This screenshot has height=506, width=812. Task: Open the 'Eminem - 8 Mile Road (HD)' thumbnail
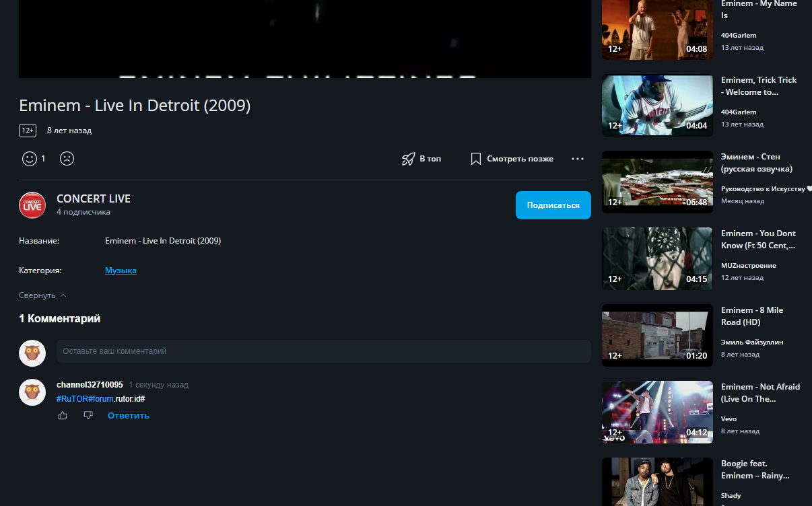tap(657, 335)
